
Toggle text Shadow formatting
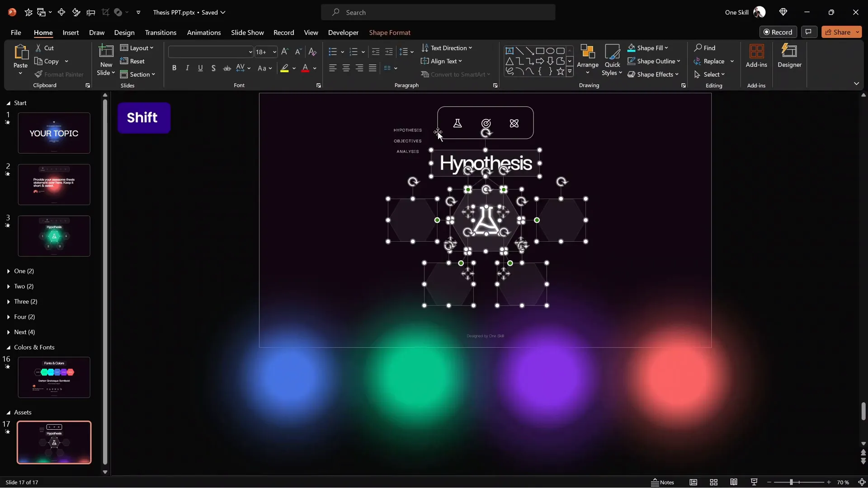(213, 68)
